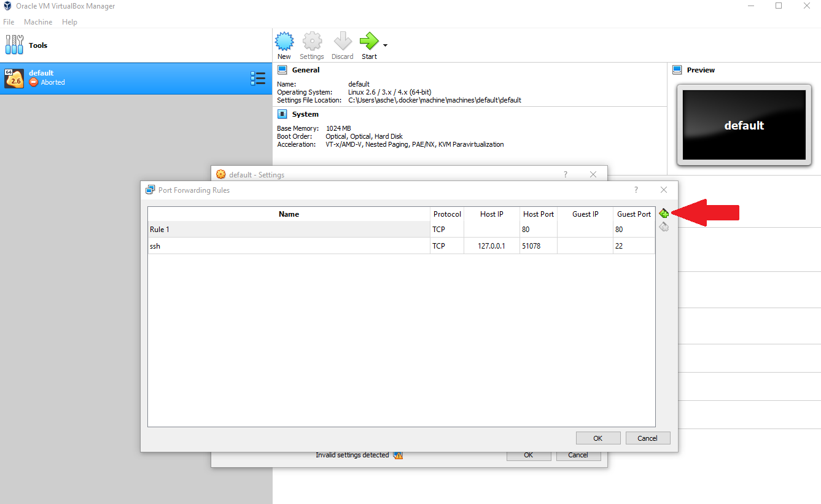Add a new port forwarding rule

click(664, 214)
